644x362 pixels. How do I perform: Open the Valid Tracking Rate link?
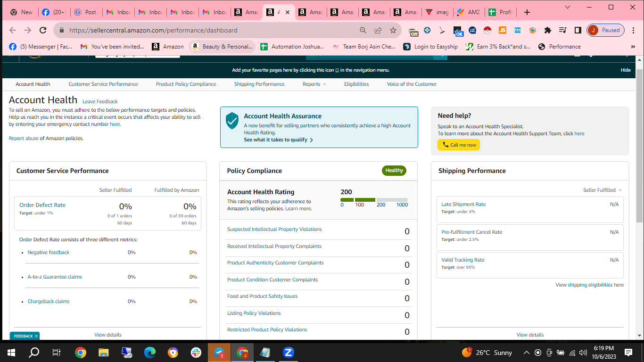(463, 260)
